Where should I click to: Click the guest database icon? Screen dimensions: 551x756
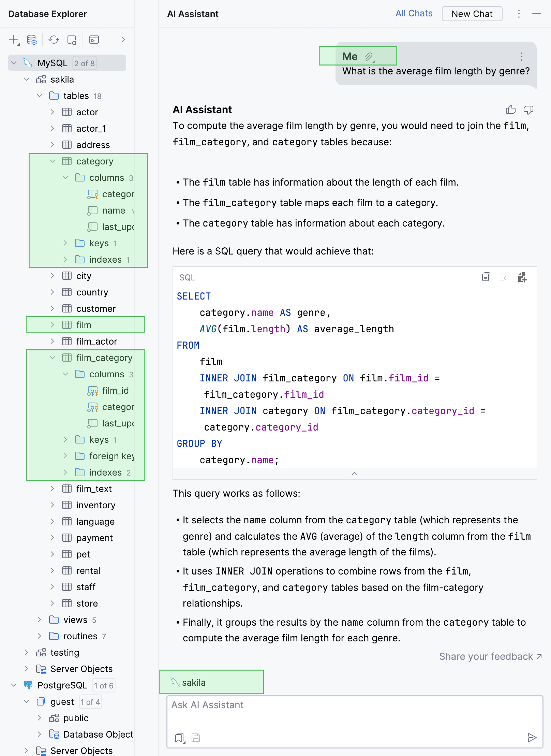[41, 702]
